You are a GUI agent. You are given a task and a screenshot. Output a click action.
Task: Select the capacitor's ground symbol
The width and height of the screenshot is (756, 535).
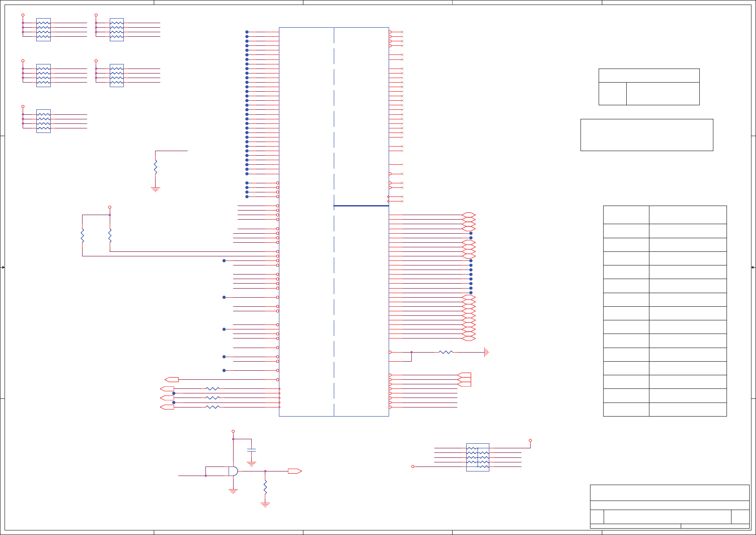[x=251, y=464]
